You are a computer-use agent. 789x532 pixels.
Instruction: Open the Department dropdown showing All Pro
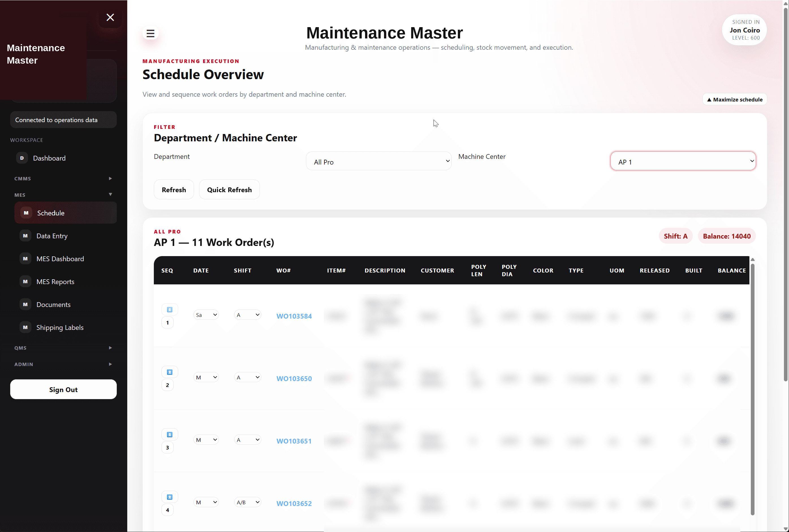pos(379,161)
